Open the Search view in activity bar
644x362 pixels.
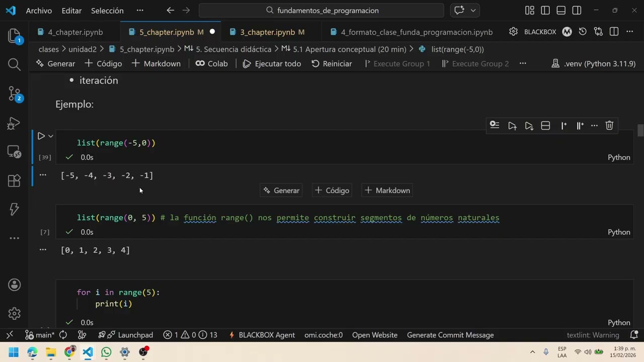pos(14,64)
